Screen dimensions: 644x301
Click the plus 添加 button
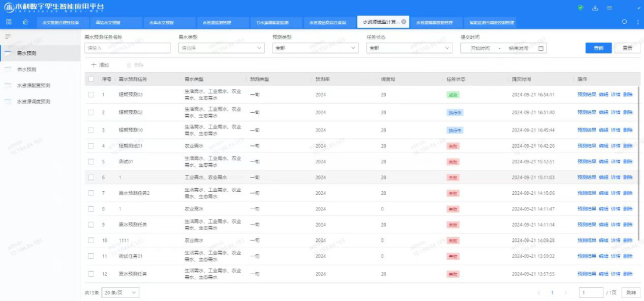tap(100, 64)
